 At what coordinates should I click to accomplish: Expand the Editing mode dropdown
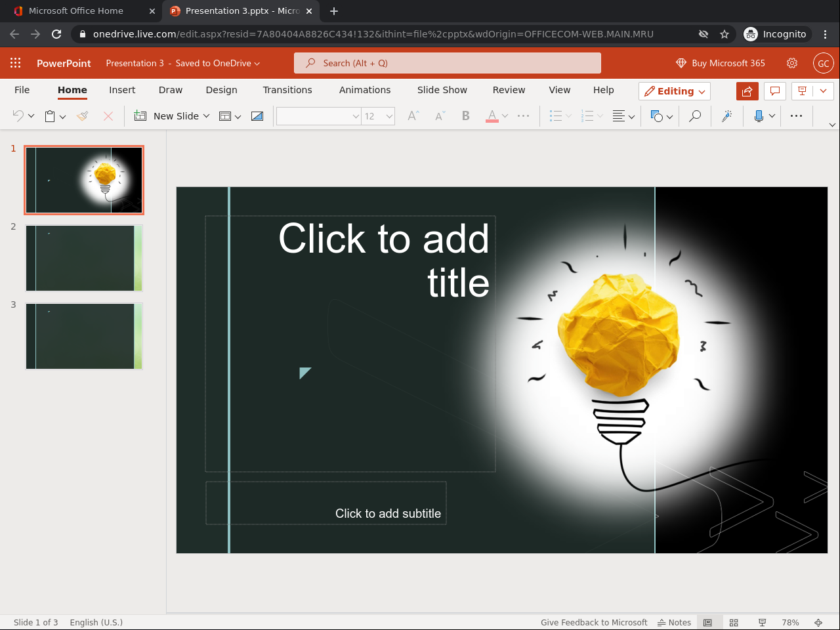tap(675, 91)
